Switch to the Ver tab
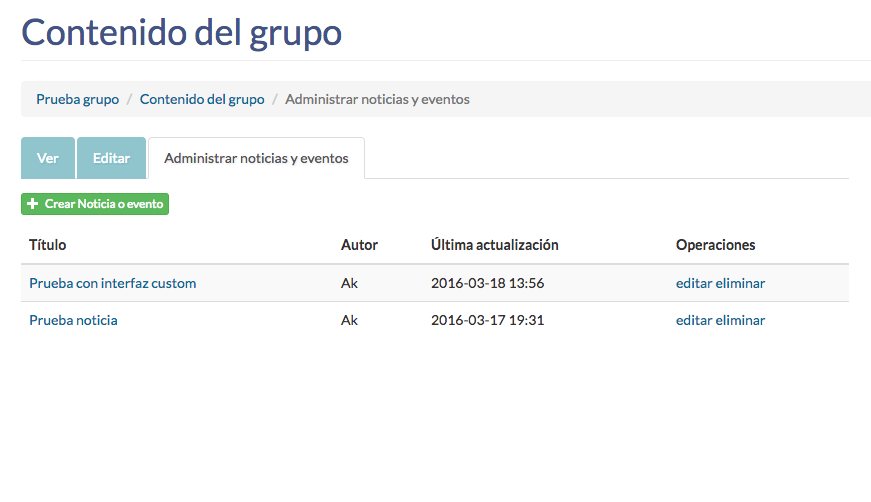This screenshot has height=502, width=871. (48, 158)
